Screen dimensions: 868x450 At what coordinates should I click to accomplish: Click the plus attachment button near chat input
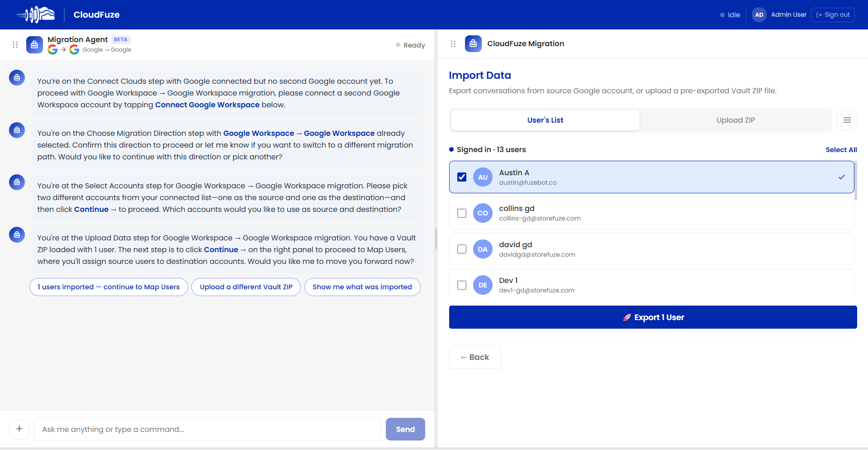(19, 429)
